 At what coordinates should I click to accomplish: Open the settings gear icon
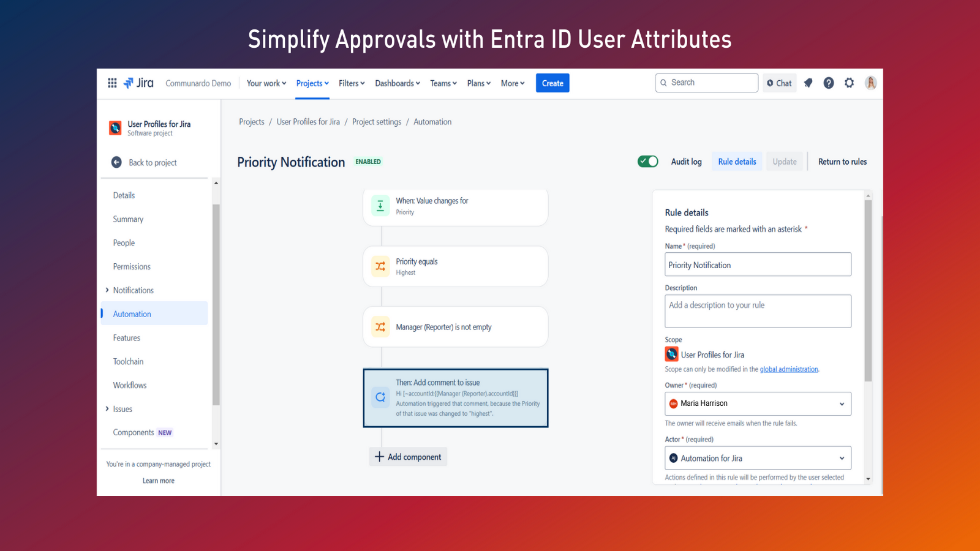pos(849,83)
